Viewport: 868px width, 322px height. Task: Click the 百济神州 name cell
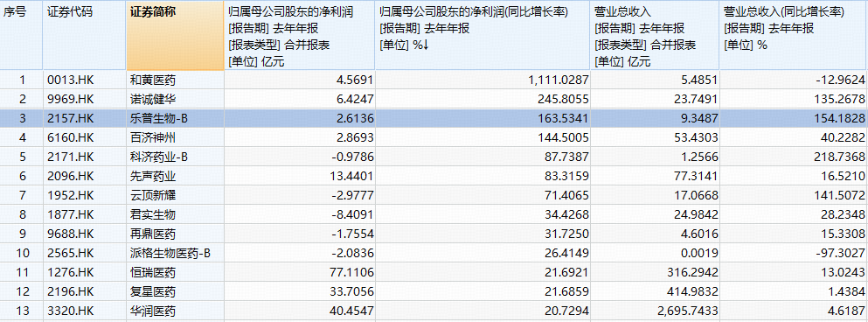152,138
